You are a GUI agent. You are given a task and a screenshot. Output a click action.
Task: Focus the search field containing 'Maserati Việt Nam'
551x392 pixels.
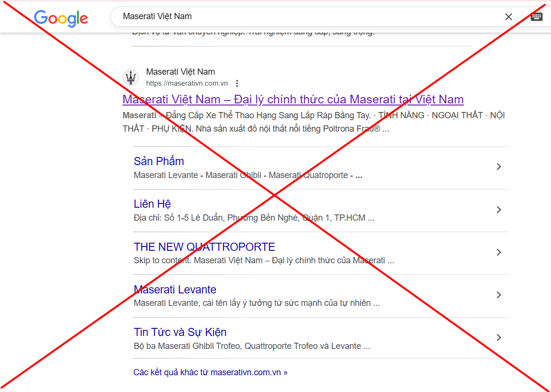tap(306, 17)
